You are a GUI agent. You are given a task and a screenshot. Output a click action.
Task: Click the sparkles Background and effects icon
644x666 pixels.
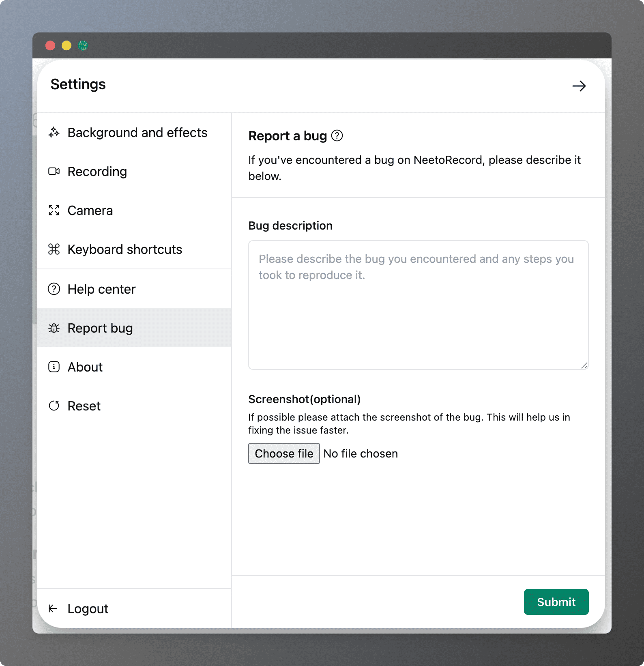tap(54, 132)
